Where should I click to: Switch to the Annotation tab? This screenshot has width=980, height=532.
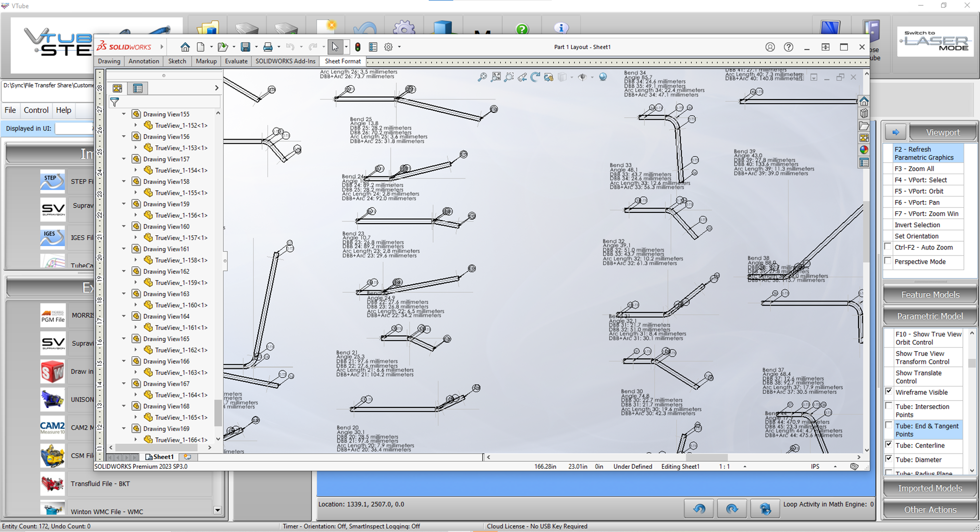[144, 61]
